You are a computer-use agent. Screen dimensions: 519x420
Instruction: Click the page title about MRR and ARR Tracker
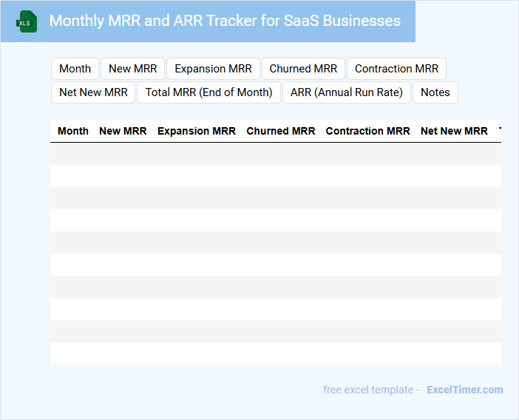pos(225,21)
